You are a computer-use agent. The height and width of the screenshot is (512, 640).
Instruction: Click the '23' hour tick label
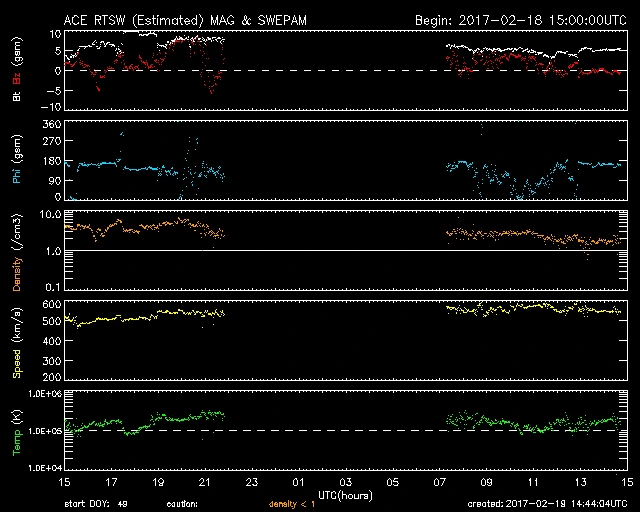(x=252, y=482)
